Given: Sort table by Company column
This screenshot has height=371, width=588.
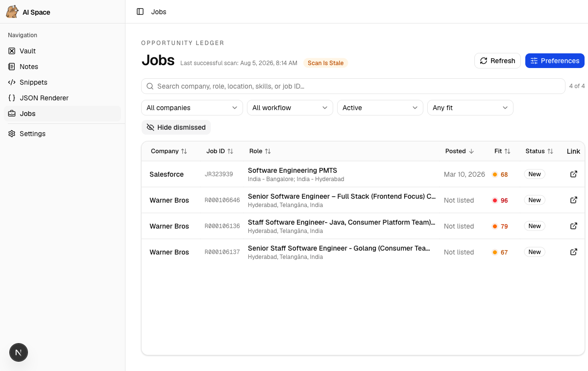Looking at the screenshot, I should click(169, 151).
